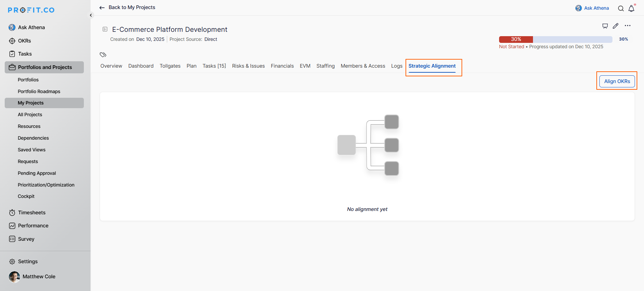Switch to the Logs tab
The width and height of the screenshot is (644, 291).
coord(397,66)
